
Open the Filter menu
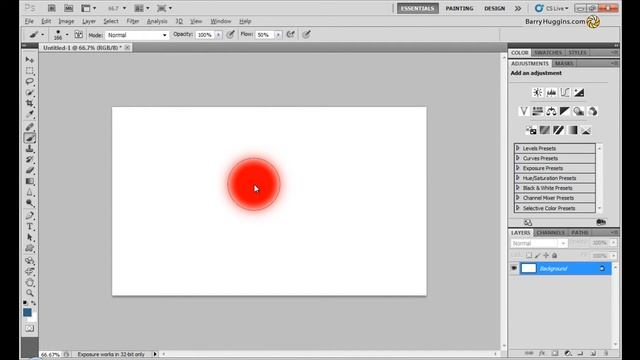point(132,21)
